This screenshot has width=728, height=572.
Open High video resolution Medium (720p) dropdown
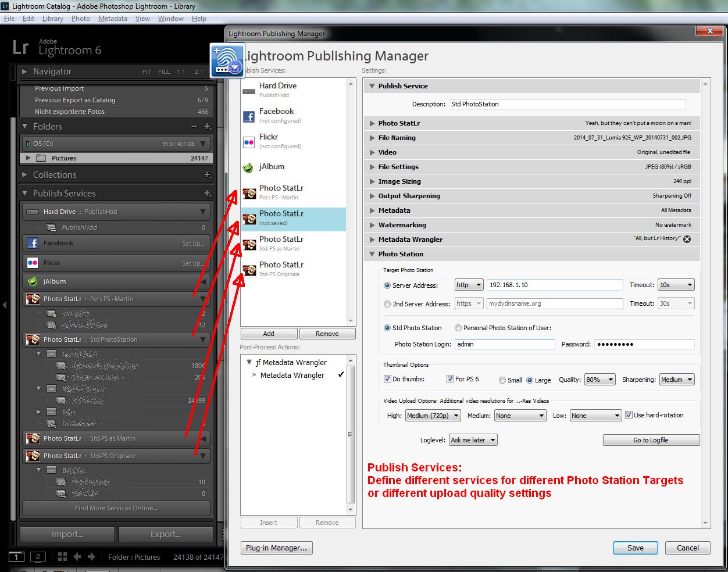pyautogui.click(x=433, y=416)
